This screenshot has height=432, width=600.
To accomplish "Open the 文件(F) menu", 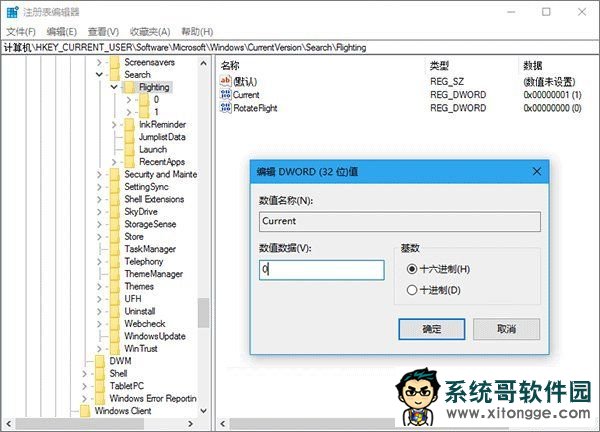I will coord(20,32).
